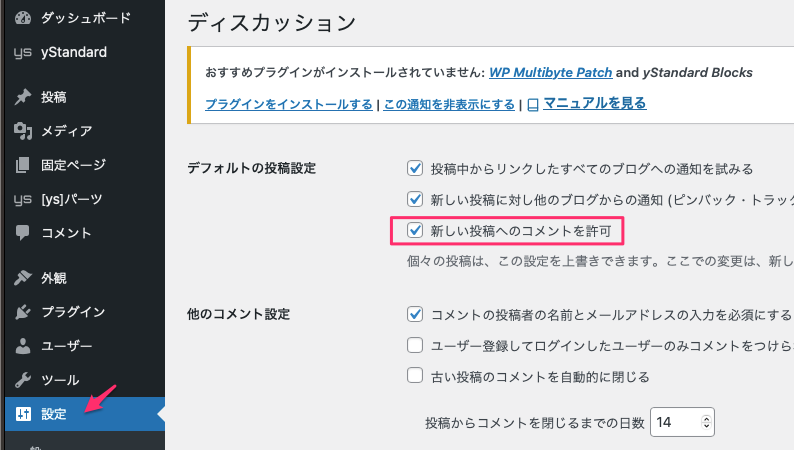Click この通知を非表示にする link

click(449, 104)
